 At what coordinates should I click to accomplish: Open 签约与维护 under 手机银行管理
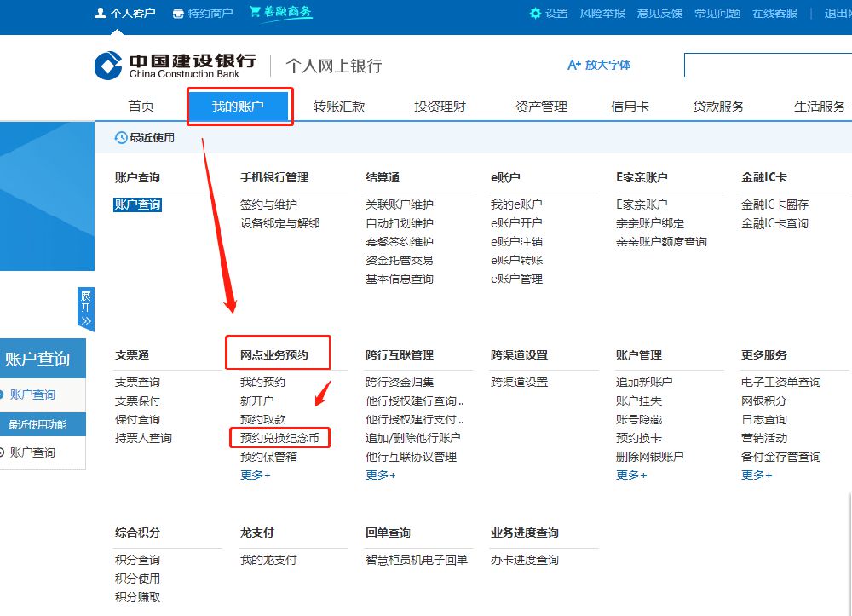pyautogui.click(x=268, y=204)
